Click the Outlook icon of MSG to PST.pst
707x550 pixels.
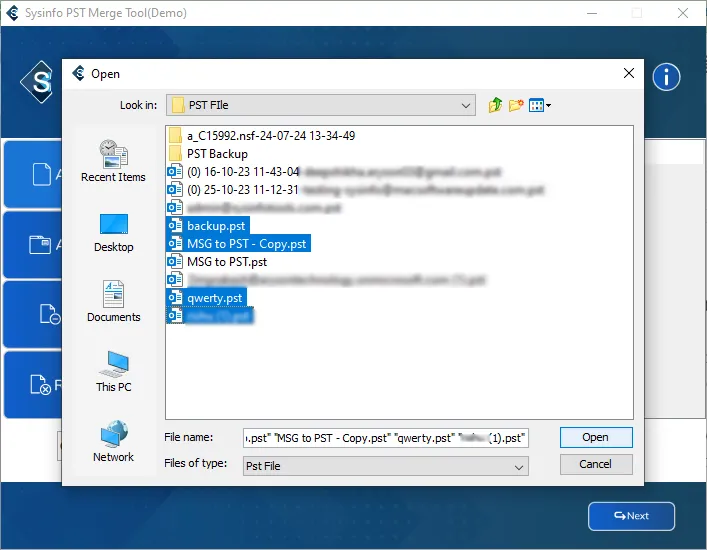tap(175, 261)
